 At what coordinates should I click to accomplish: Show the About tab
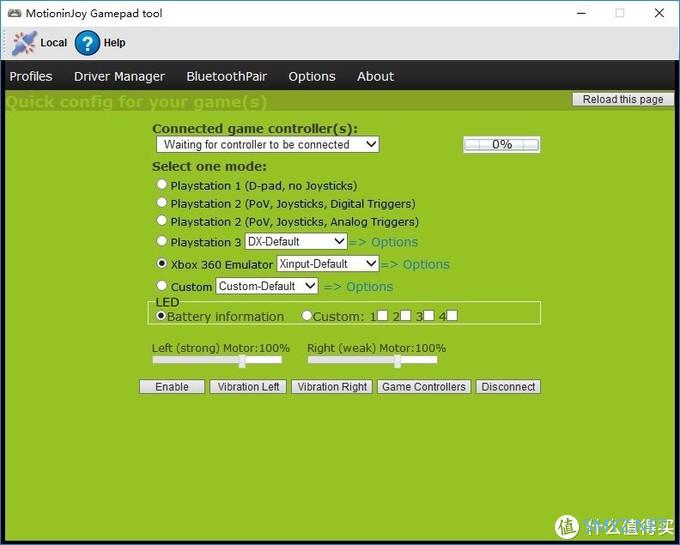376,76
